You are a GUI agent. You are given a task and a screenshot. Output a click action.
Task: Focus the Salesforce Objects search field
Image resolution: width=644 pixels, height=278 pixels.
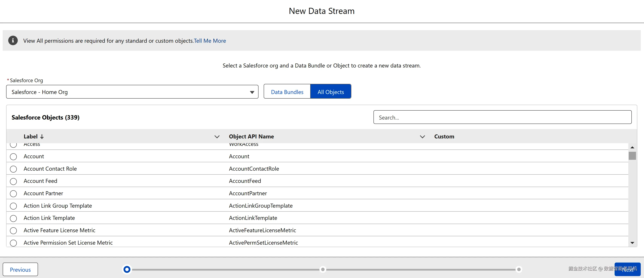[x=502, y=117]
